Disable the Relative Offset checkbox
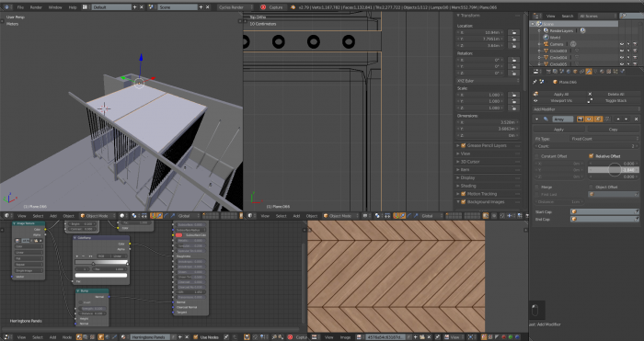 click(592, 156)
